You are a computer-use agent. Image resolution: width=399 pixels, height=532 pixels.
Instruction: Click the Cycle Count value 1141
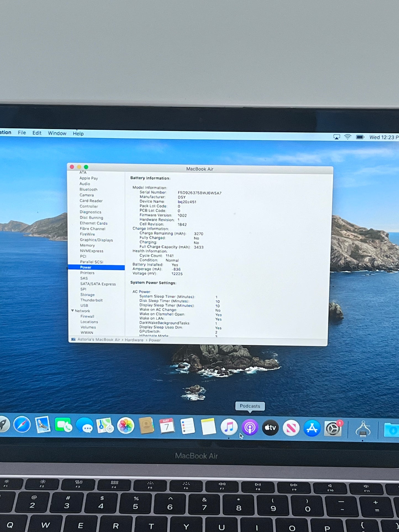(170, 256)
